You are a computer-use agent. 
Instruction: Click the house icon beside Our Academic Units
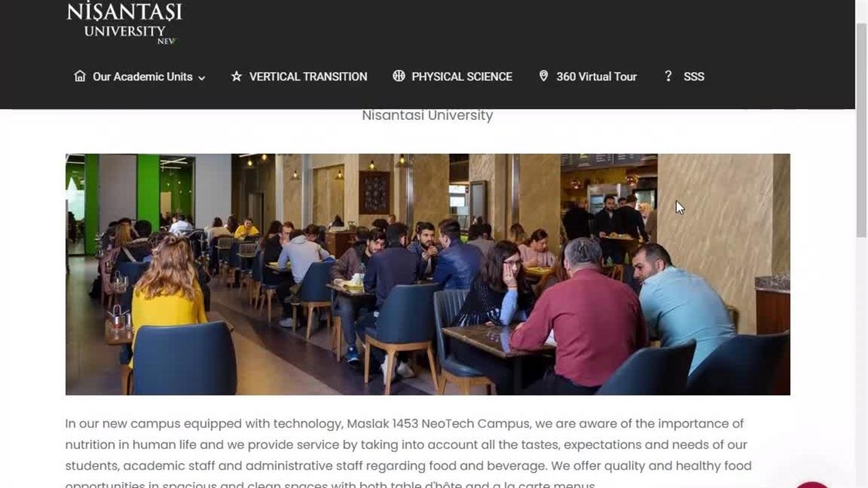(x=80, y=76)
